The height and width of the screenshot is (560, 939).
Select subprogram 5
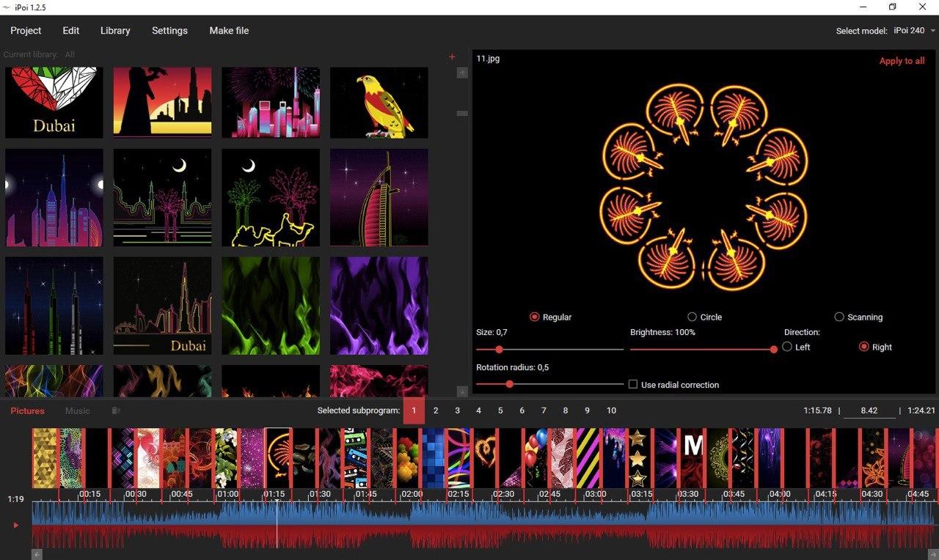tap(500, 410)
